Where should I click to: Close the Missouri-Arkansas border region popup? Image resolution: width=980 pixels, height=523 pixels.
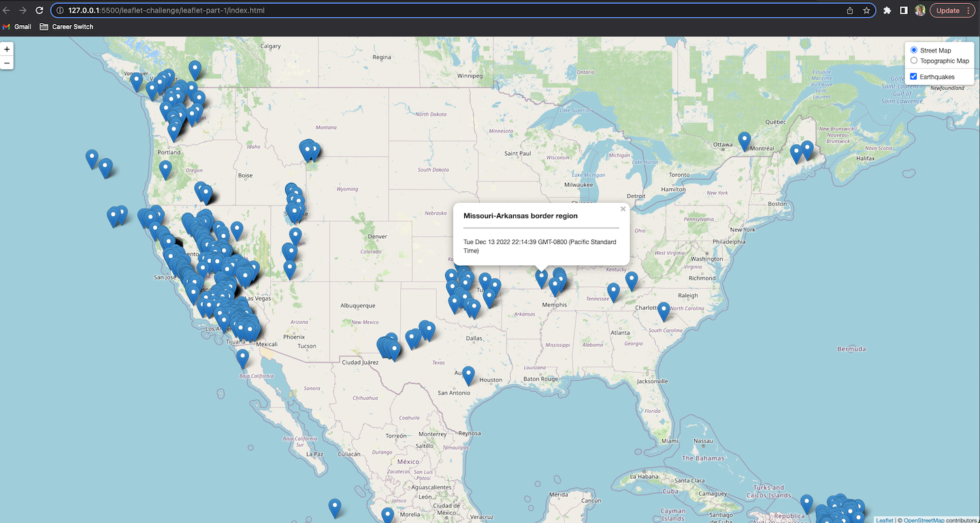point(623,209)
